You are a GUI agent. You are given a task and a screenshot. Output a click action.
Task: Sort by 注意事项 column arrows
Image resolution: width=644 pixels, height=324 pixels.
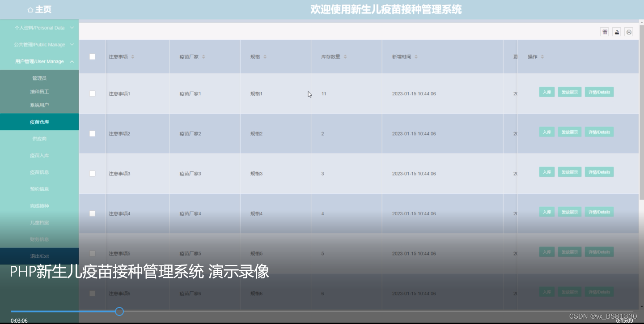132,57
